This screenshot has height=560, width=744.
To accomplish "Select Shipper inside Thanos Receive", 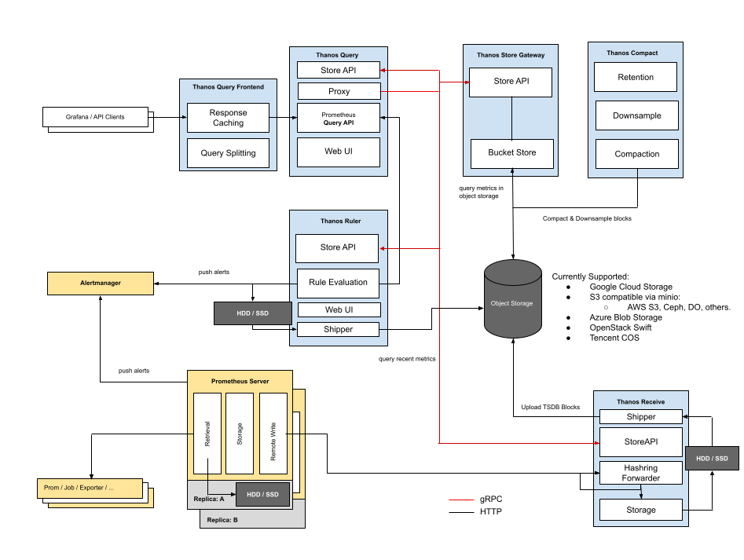I will pyautogui.click(x=641, y=417).
